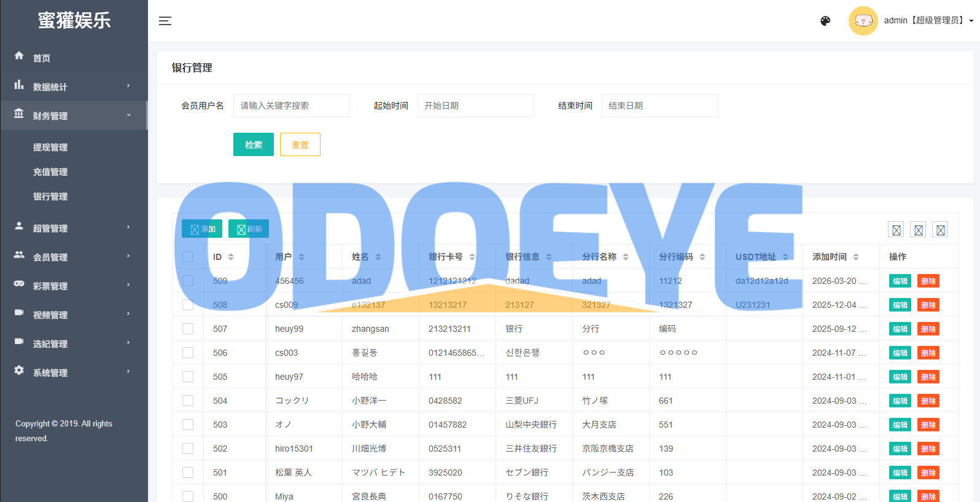
Task: Click the admin avatar image
Action: point(863,21)
